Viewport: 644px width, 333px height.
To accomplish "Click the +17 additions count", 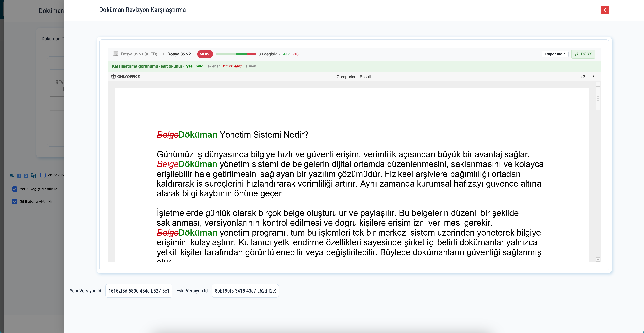I will click(x=286, y=54).
